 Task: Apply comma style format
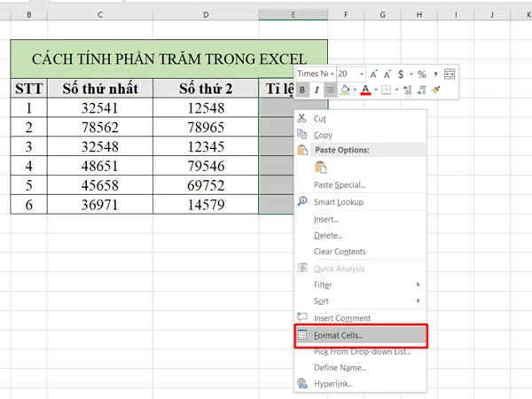436,74
